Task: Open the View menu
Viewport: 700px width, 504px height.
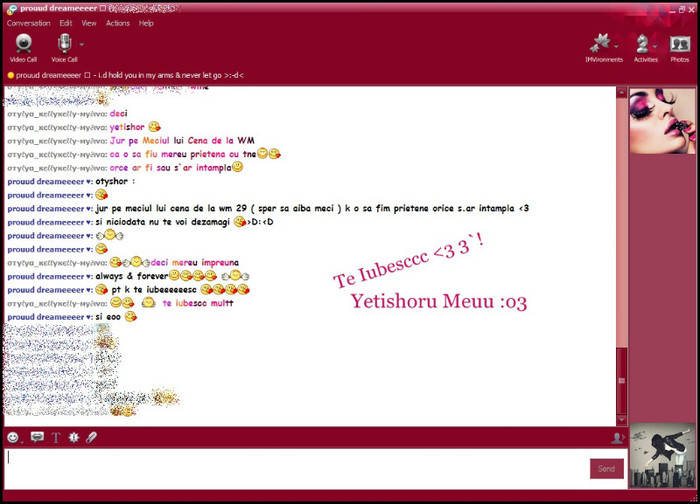Action: point(89,23)
